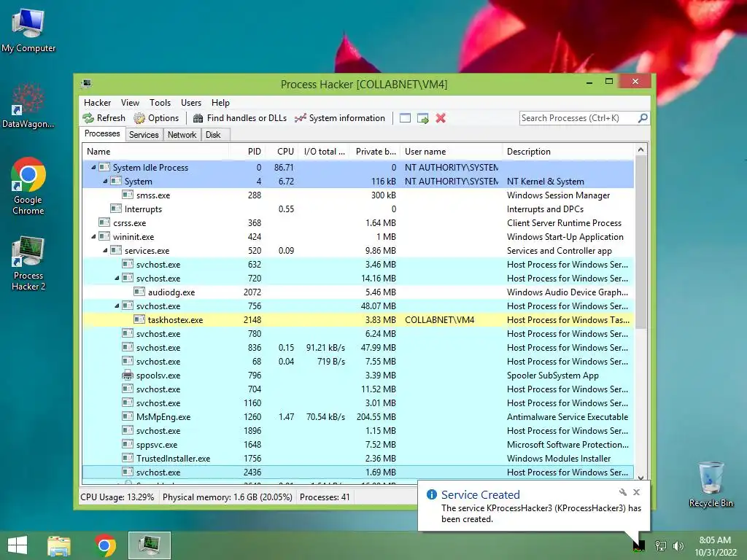Launch Chrome from the taskbar
747x560 pixels.
click(x=105, y=545)
